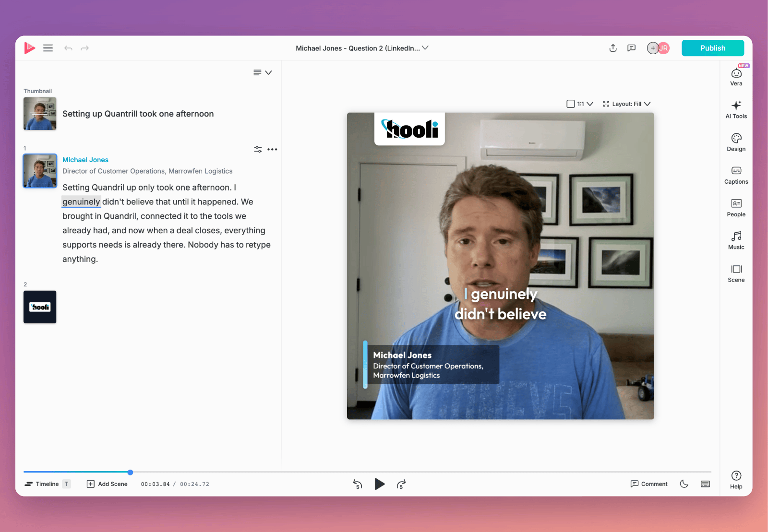Click the share/export upload icon
Screen dimensions: 768x532
[613, 48]
